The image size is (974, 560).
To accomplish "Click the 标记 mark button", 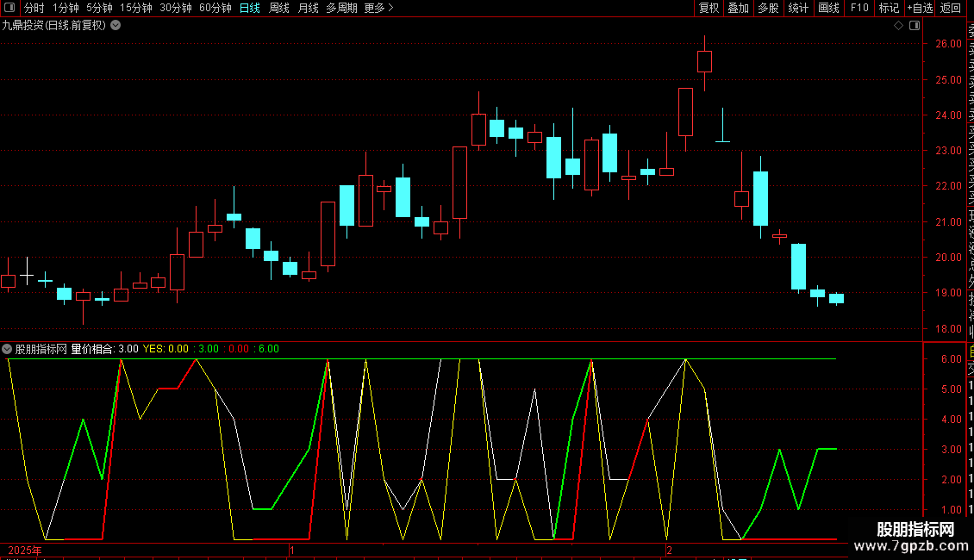I will pyautogui.click(x=889, y=8).
